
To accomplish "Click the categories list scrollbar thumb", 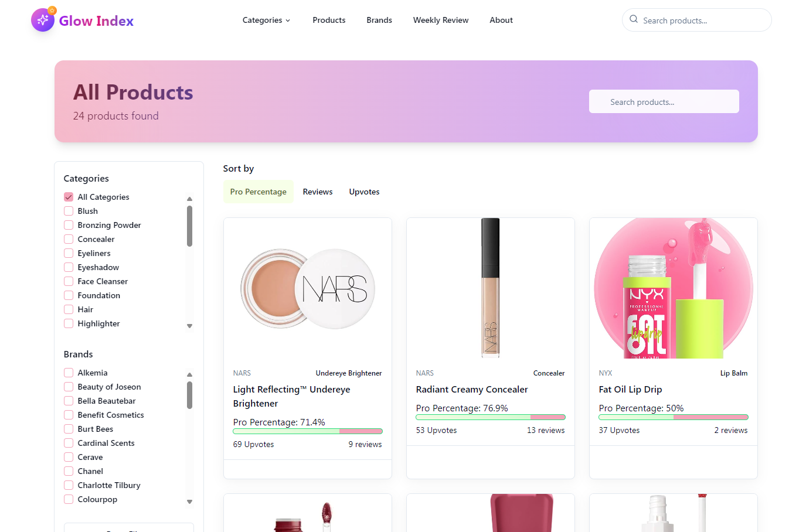I will 189,226.
